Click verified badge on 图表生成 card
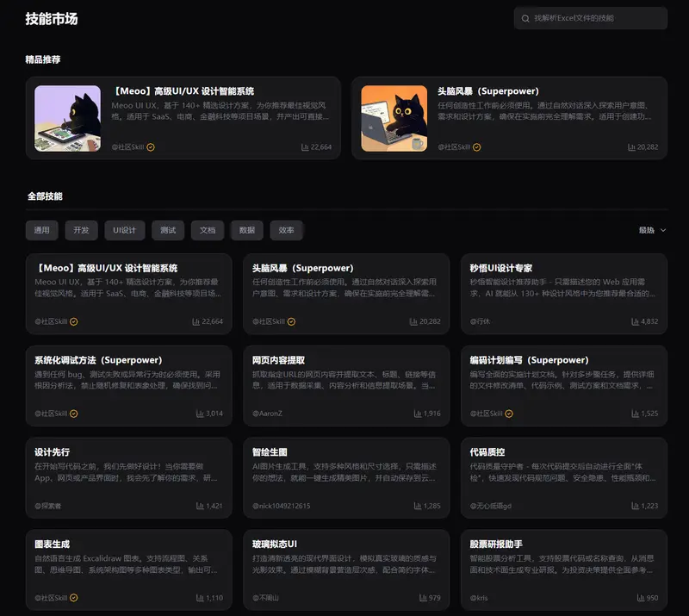Image resolution: width=689 pixels, height=616 pixels. pos(74,598)
